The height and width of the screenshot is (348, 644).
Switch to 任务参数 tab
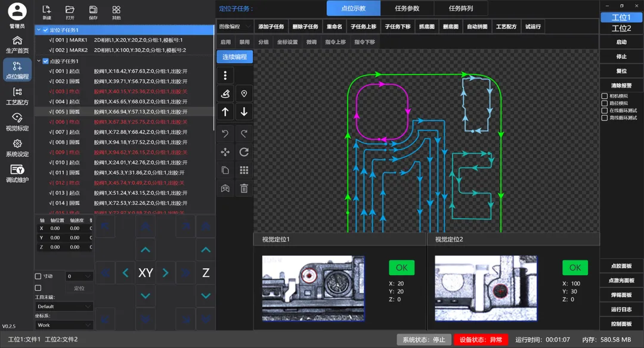pos(407,8)
